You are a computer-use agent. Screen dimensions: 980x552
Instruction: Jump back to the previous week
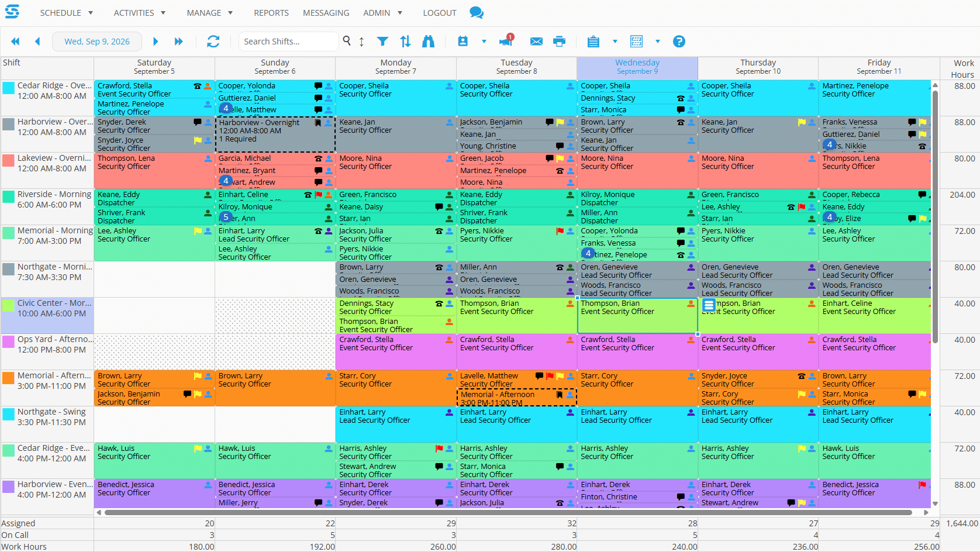pos(15,42)
